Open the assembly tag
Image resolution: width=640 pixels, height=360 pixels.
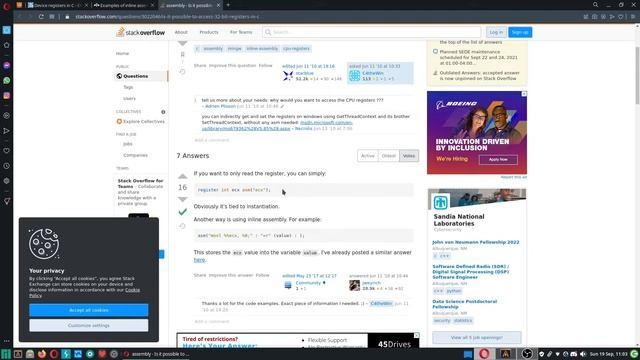213,49
